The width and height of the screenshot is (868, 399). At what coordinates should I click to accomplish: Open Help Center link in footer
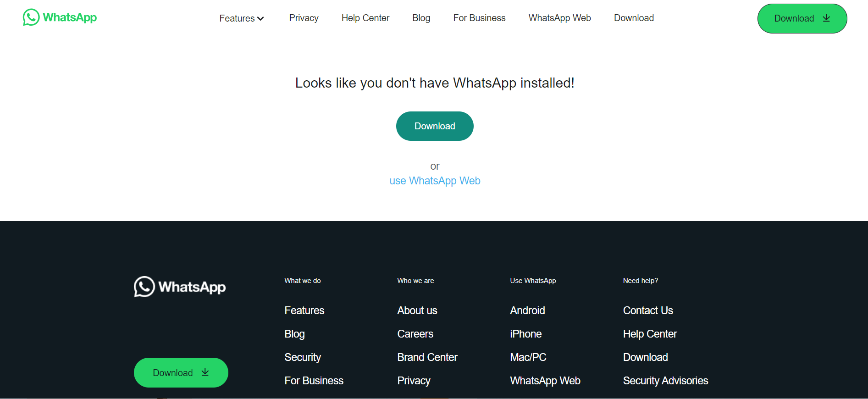(650, 334)
